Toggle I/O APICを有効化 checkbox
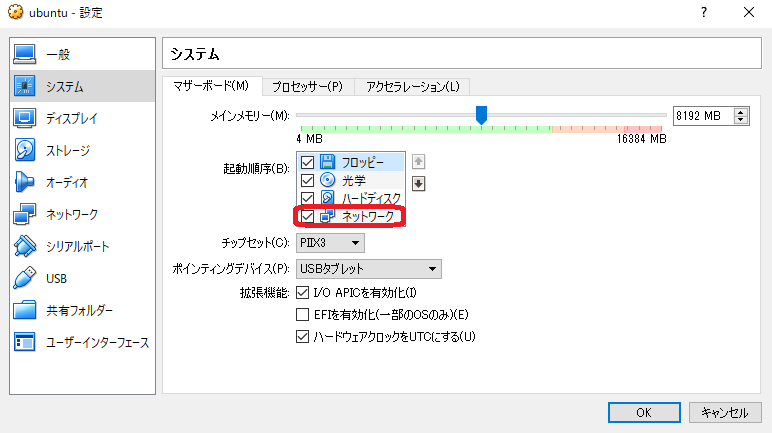Viewport: 772px width, 433px height. 302,293
